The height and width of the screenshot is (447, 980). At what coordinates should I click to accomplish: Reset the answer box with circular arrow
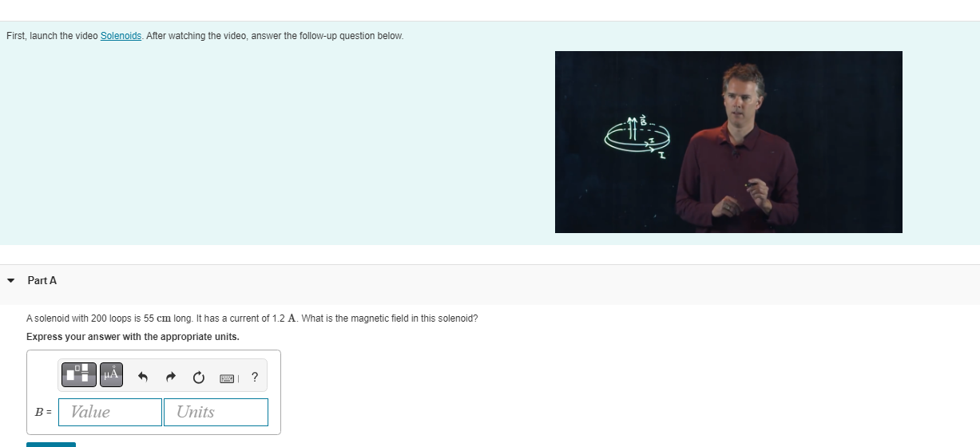click(x=199, y=377)
